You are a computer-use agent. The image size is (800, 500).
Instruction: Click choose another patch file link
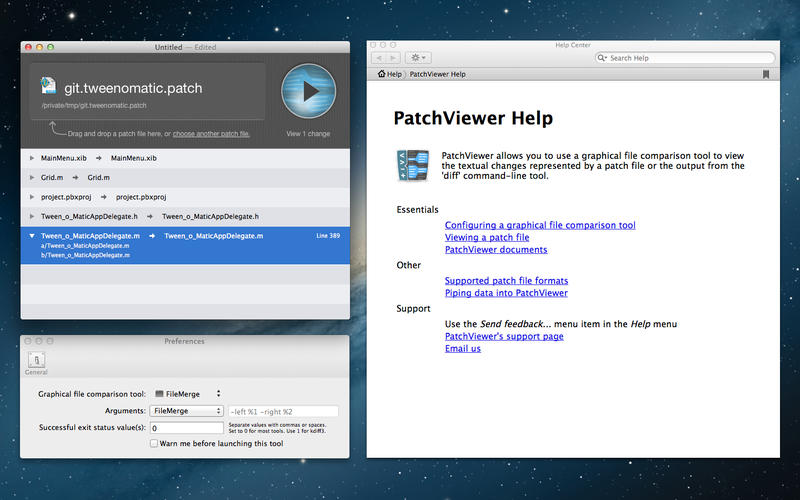click(x=211, y=134)
